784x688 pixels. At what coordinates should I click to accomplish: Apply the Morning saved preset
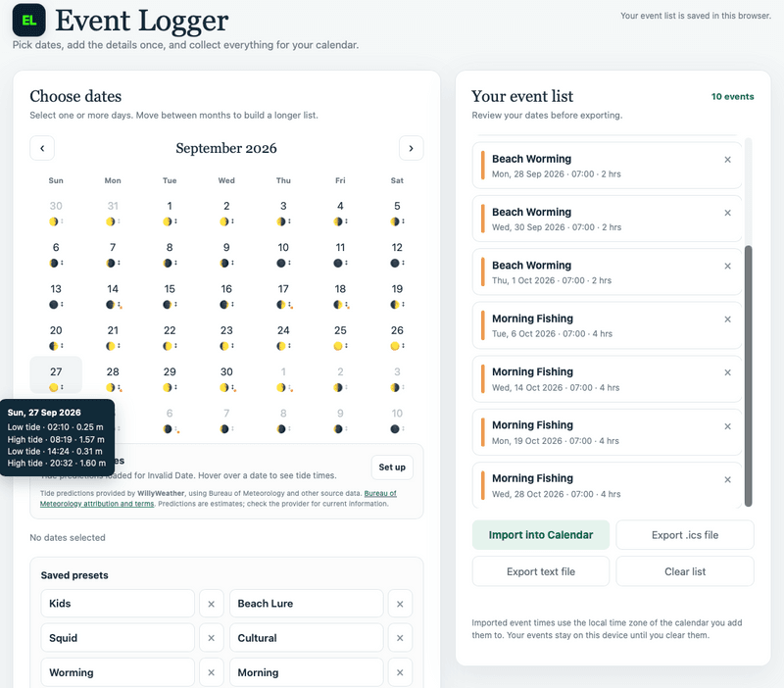click(x=307, y=672)
